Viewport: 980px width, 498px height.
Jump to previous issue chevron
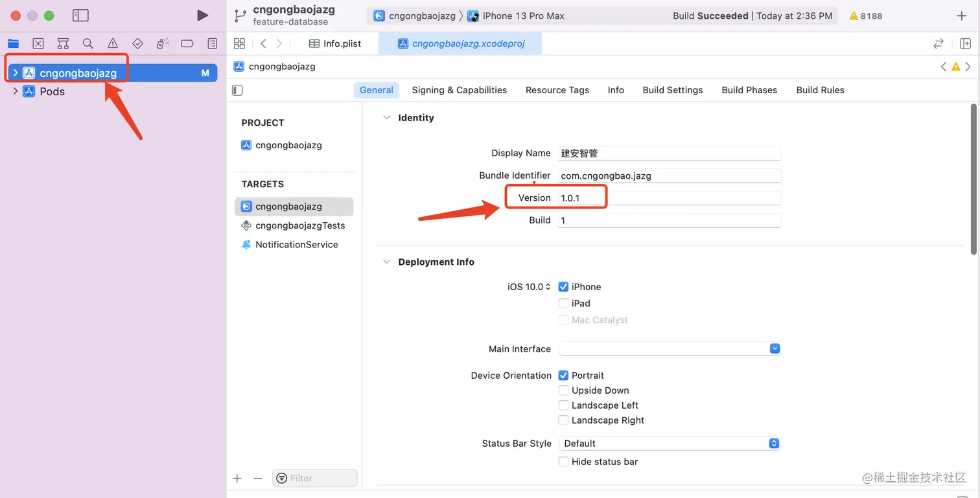coord(944,66)
